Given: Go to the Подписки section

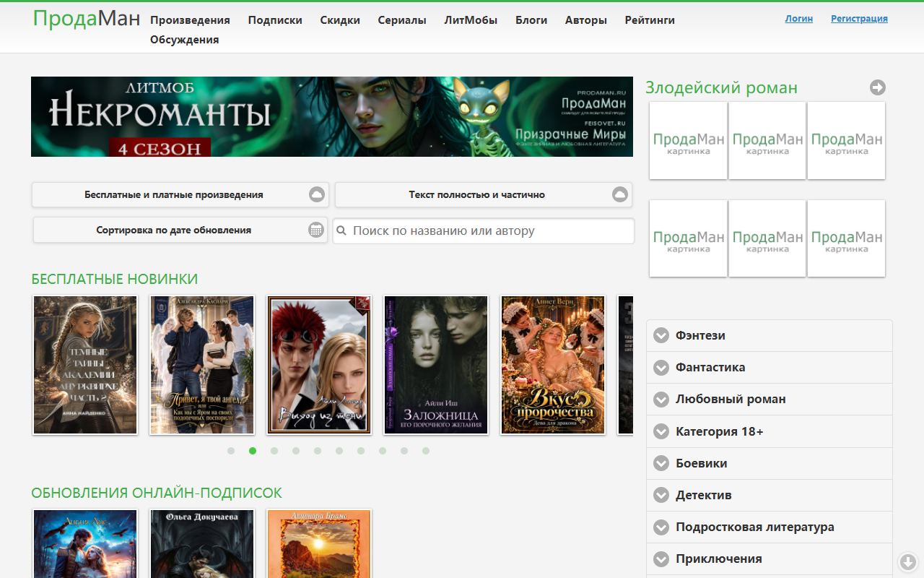Looking at the screenshot, I should pyautogui.click(x=275, y=20).
